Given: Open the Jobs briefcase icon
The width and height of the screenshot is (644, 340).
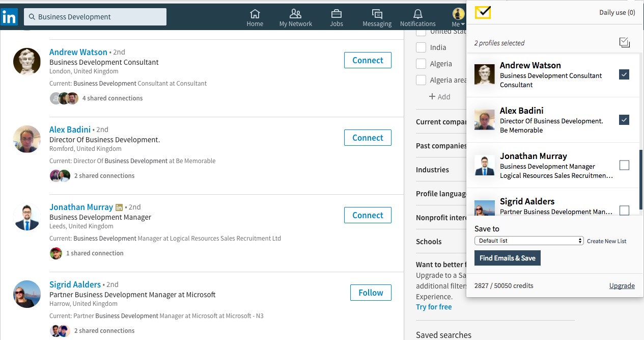Looking at the screenshot, I should pos(336,14).
